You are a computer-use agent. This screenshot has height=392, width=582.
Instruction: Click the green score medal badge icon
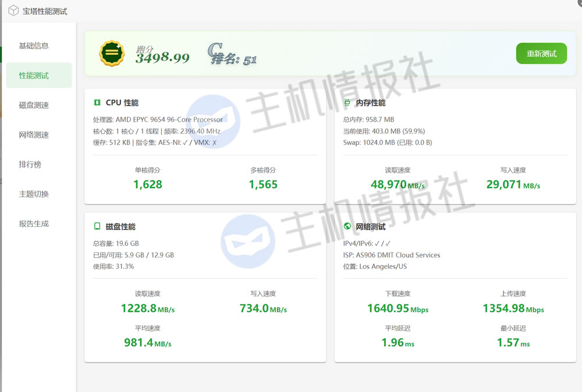click(x=112, y=53)
